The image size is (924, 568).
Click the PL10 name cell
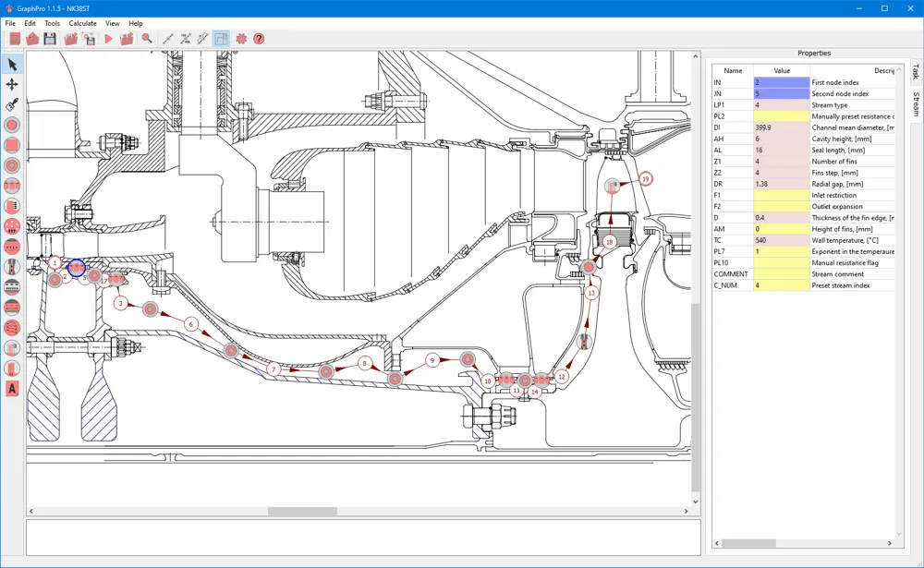(733, 263)
